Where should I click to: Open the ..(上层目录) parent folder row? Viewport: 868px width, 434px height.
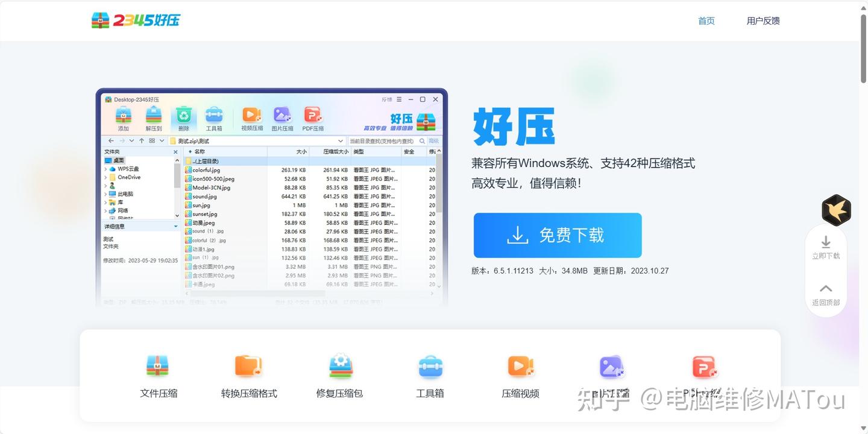pyautogui.click(x=309, y=161)
